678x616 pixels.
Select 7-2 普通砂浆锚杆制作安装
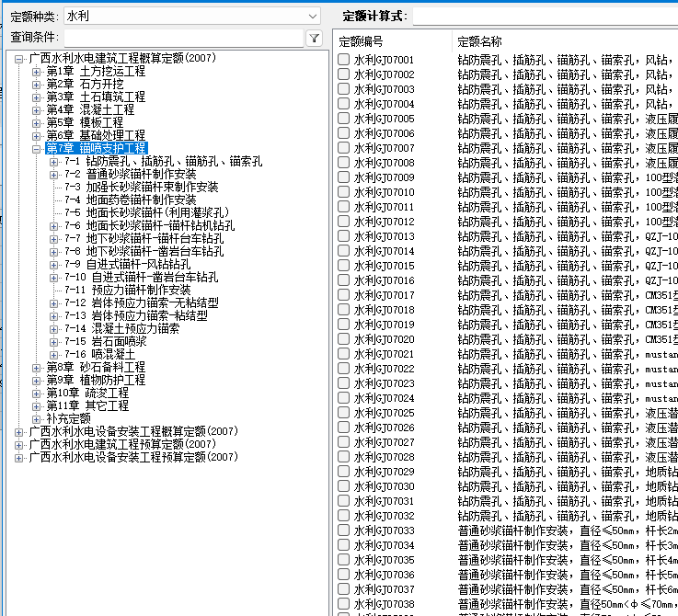point(130,174)
